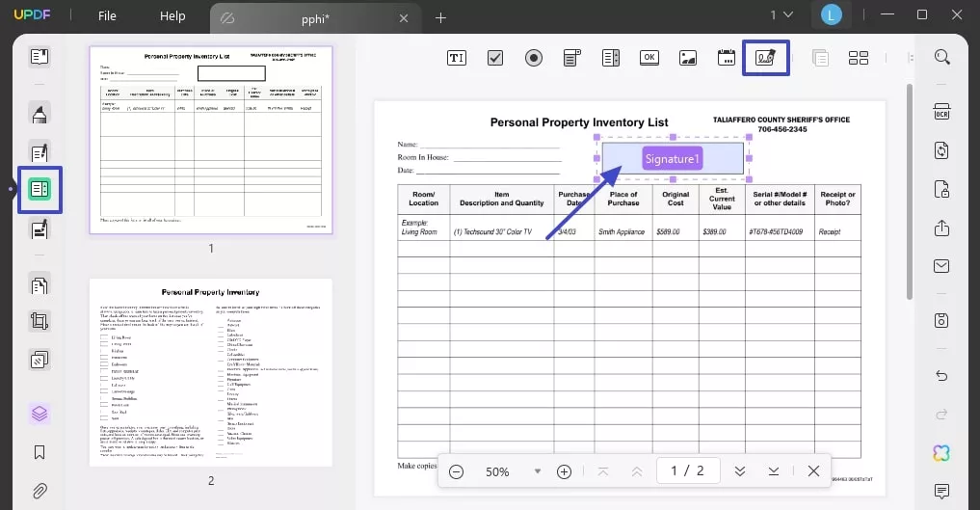
Task: Open the Help menu
Action: click(x=172, y=16)
